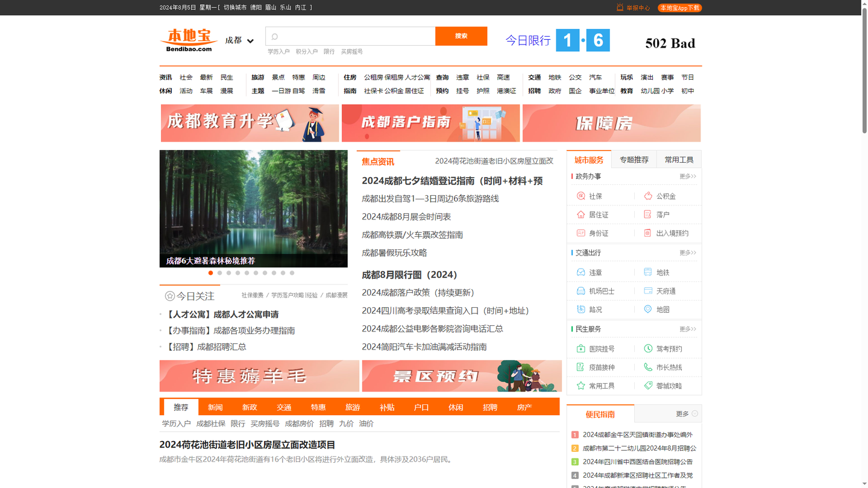Open the 新闻 tab in orange bar
Image resolution: width=868 pixels, height=488 pixels.
point(215,407)
